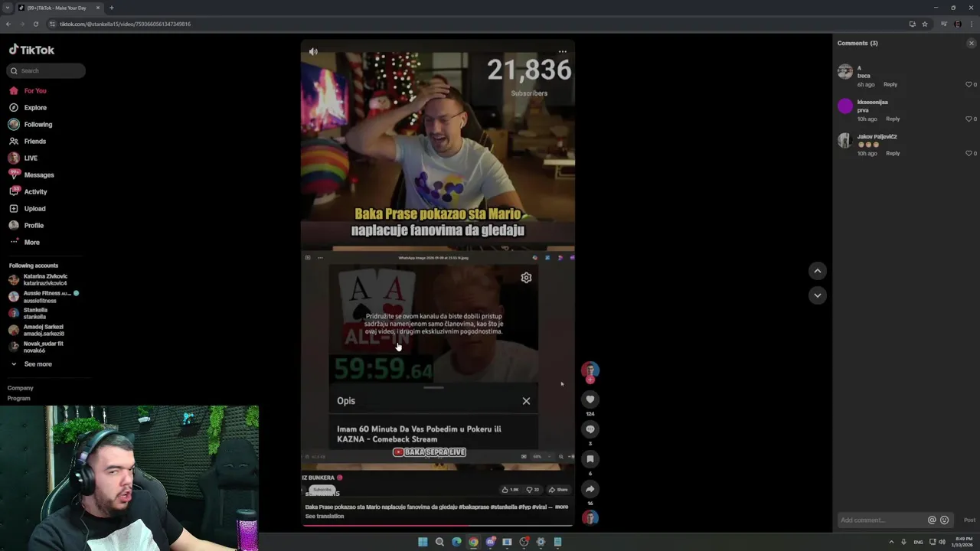Focus the TikTok search field
Screen dimensions: 980x551
coord(47,70)
